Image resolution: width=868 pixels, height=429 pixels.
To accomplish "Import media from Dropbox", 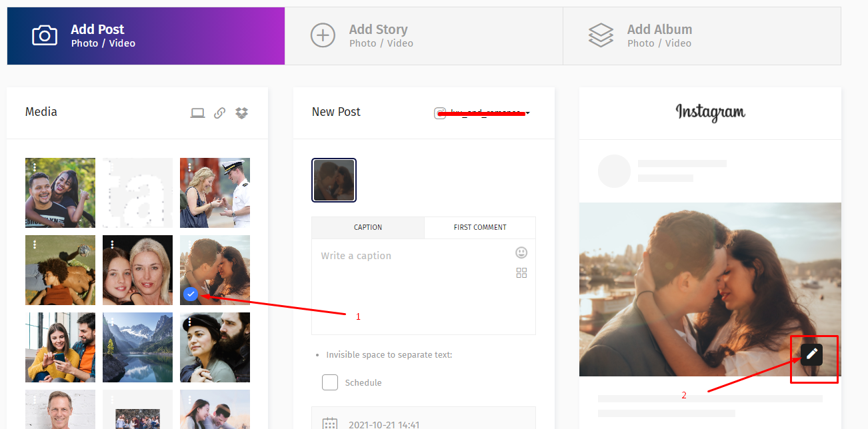I will (241, 113).
